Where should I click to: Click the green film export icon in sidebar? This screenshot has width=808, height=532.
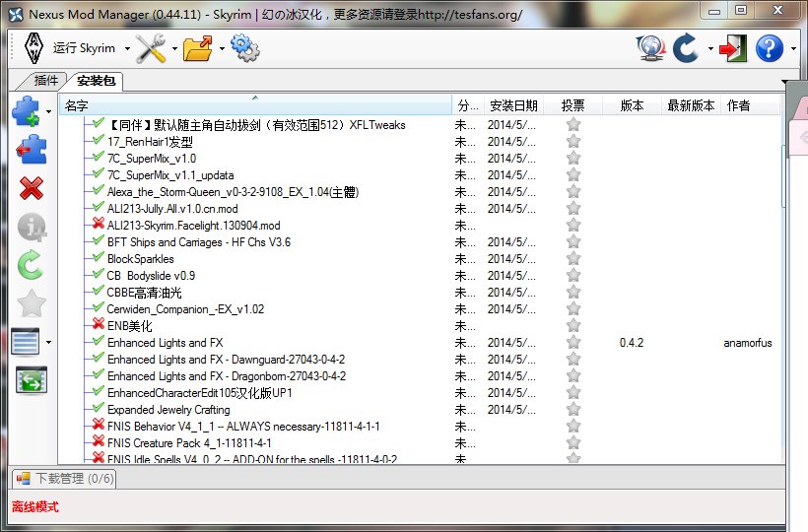pyautogui.click(x=32, y=379)
